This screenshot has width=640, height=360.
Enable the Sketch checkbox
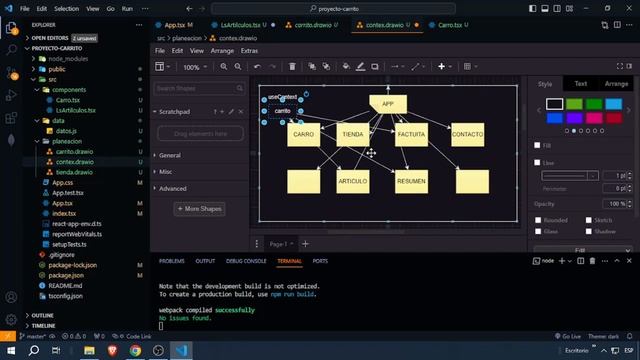tap(589, 220)
